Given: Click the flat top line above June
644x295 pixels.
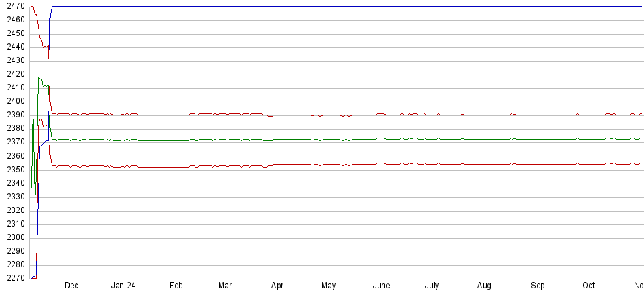Looking at the screenshot, I should point(381,7).
